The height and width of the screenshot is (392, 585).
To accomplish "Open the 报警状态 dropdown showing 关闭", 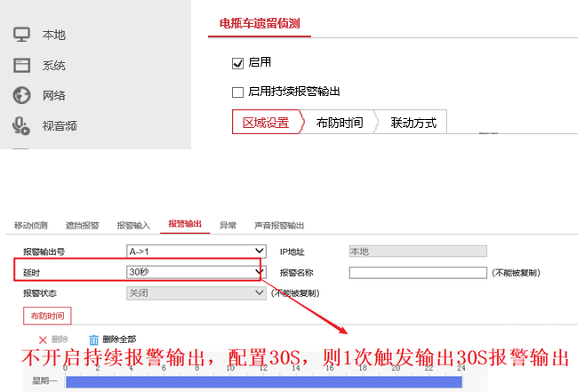I will (x=196, y=292).
